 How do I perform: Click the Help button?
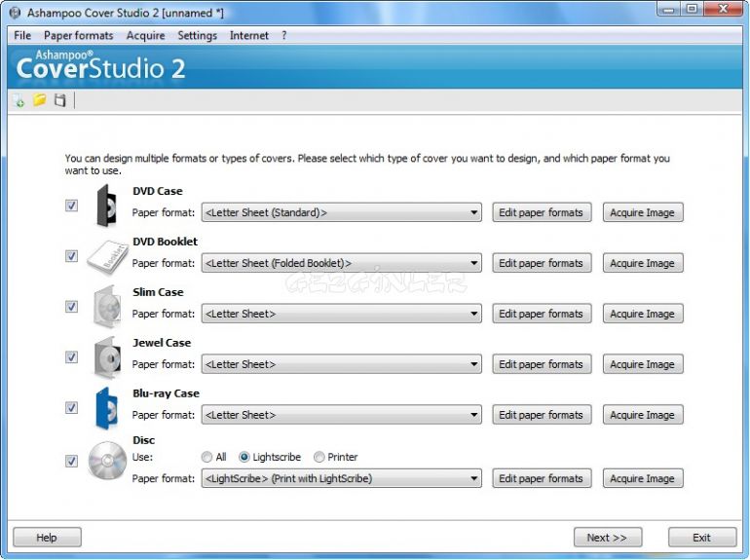pos(47,538)
